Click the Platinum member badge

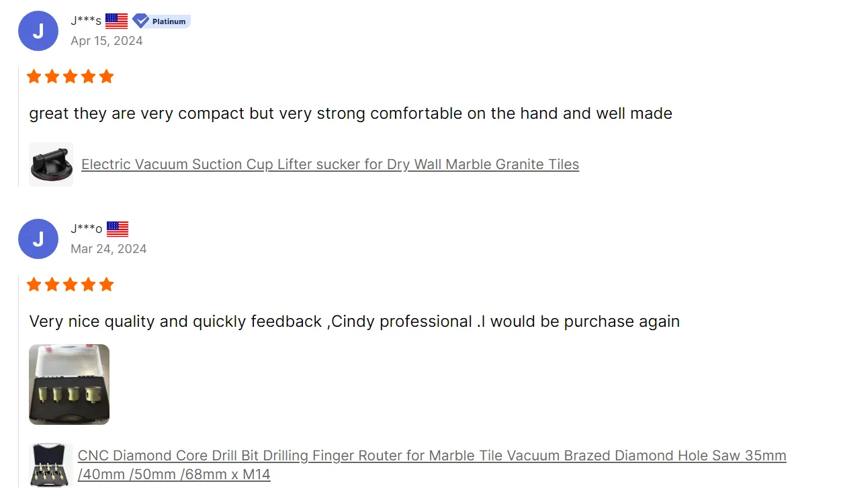point(162,21)
